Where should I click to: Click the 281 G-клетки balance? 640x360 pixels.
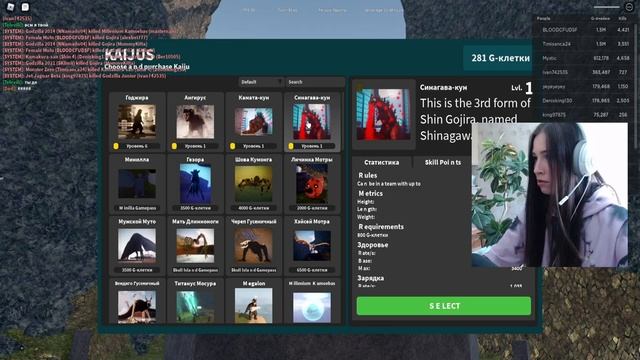[x=500, y=58]
